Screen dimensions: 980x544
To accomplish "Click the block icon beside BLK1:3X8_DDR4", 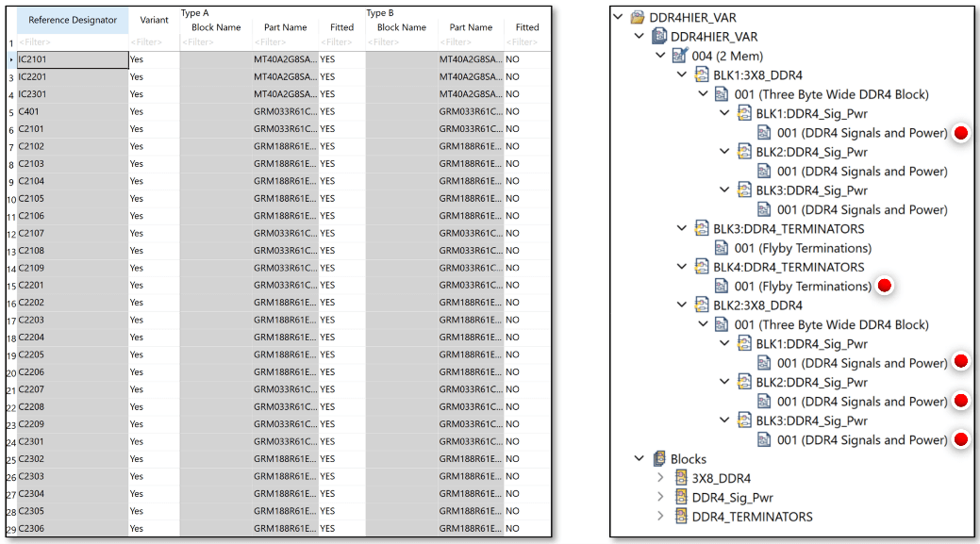I will [x=701, y=74].
